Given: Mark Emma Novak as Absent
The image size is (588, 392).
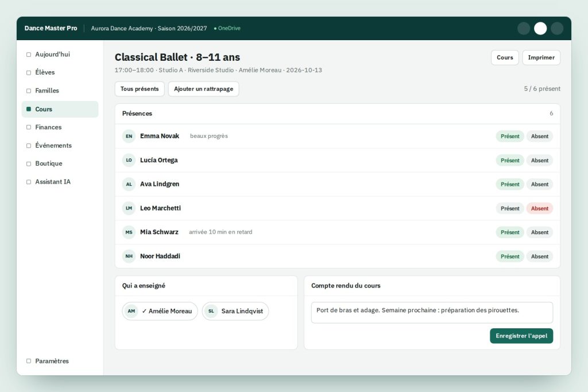Looking at the screenshot, I should 540,137.
